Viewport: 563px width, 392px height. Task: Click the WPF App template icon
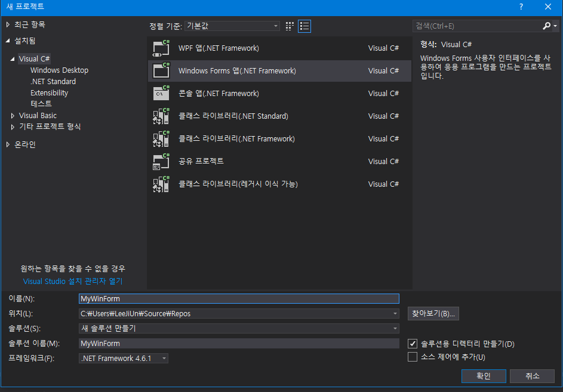coord(161,48)
